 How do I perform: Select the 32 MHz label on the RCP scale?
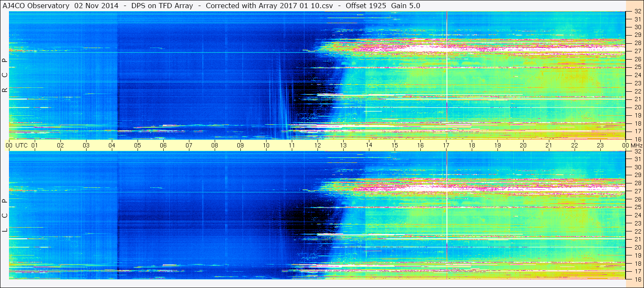pyautogui.click(x=637, y=12)
